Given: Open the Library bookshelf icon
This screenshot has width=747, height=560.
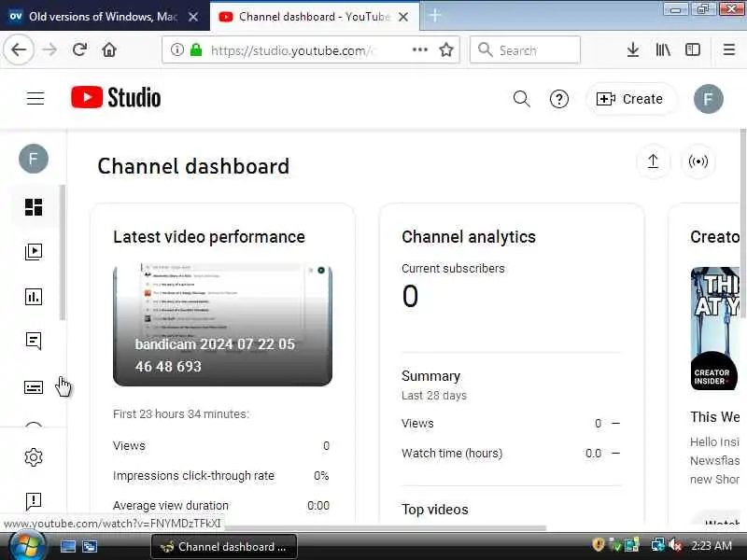Looking at the screenshot, I should click(x=663, y=49).
